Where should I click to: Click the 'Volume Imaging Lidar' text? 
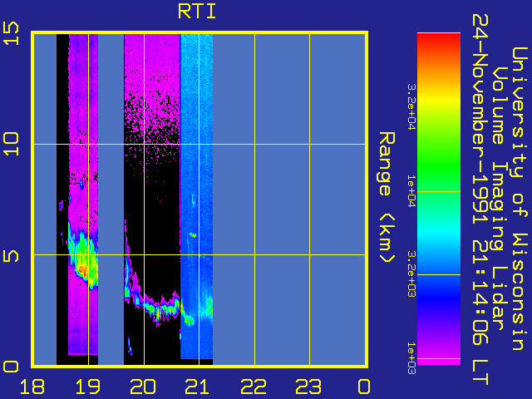click(x=499, y=198)
